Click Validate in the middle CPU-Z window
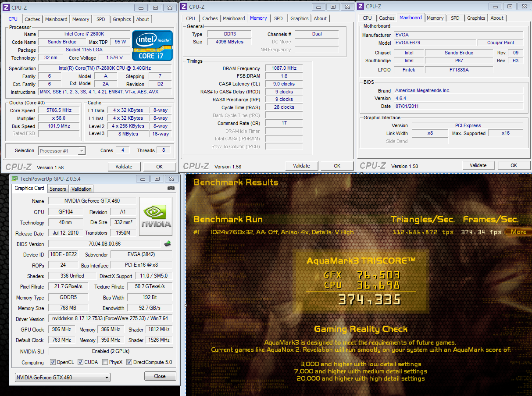The width and height of the screenshot is (532, 396). (x=301, y=166)
